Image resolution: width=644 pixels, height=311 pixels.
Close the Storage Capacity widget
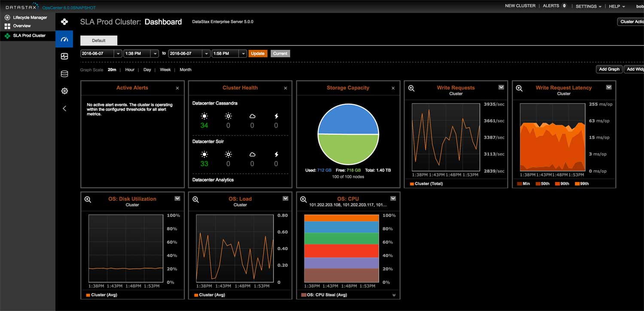393,88
